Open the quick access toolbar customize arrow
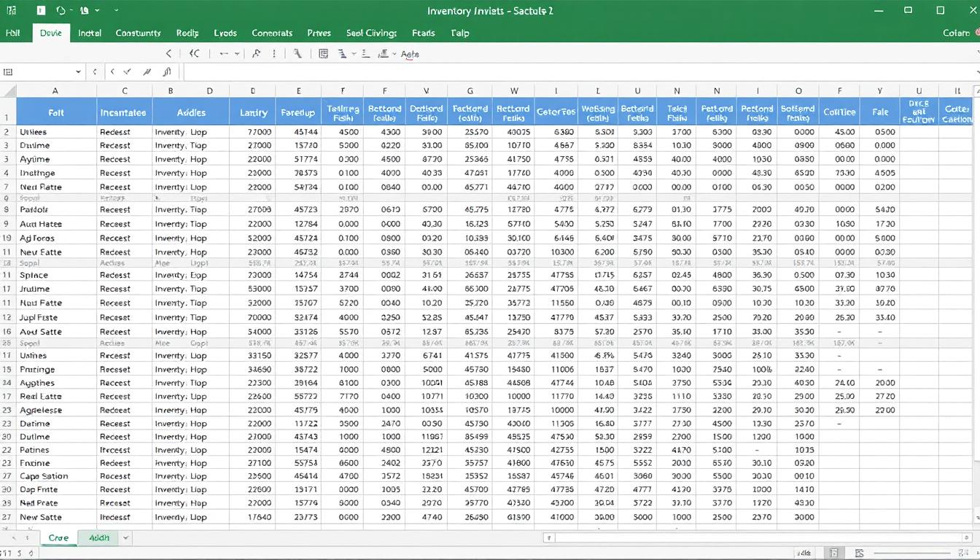980x560 pixels. click(117, 11)
